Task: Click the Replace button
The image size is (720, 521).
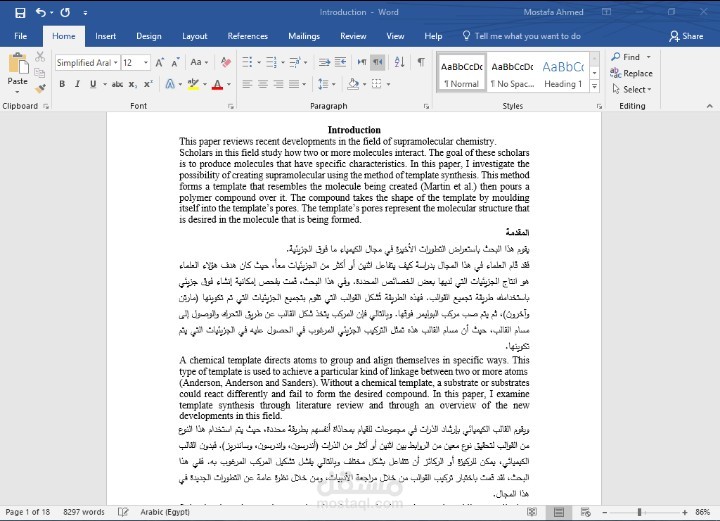Action: click(631, 73)
